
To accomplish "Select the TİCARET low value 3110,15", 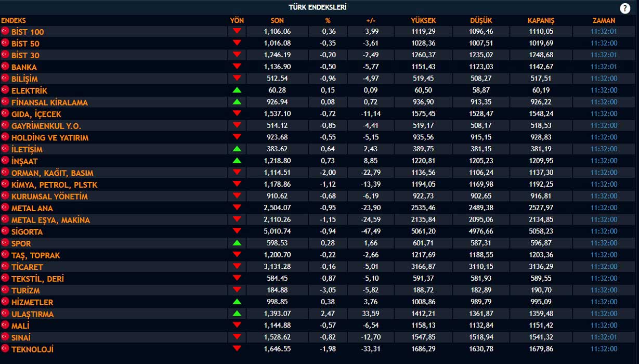I will 481,267.
